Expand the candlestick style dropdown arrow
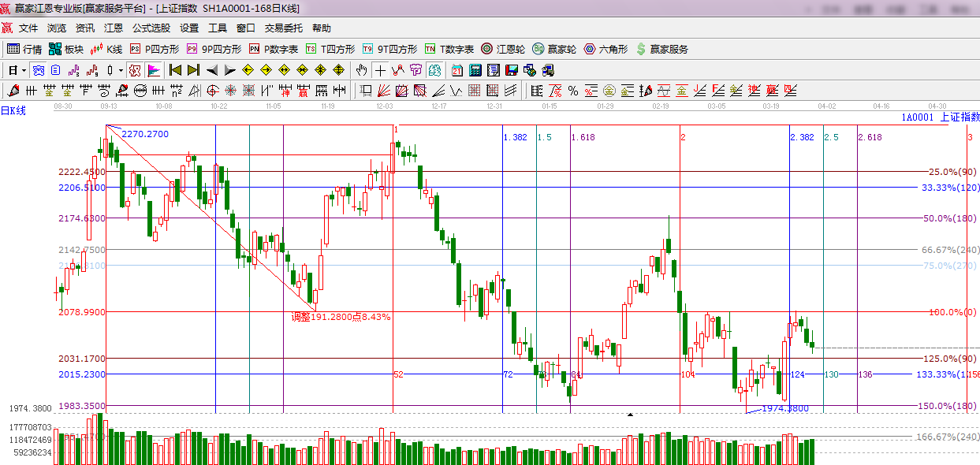Image resolution: width=980 pixels, height=465 pixels. click(x=121, y=70)
